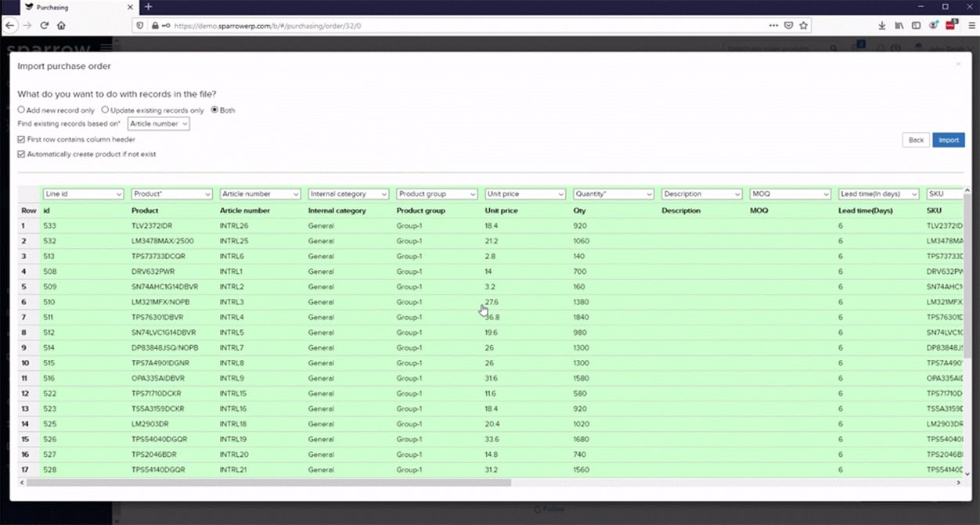The height and width of the screenshot is (525, 980).
Task: Save page to Pocket
Action: (788, 25)
